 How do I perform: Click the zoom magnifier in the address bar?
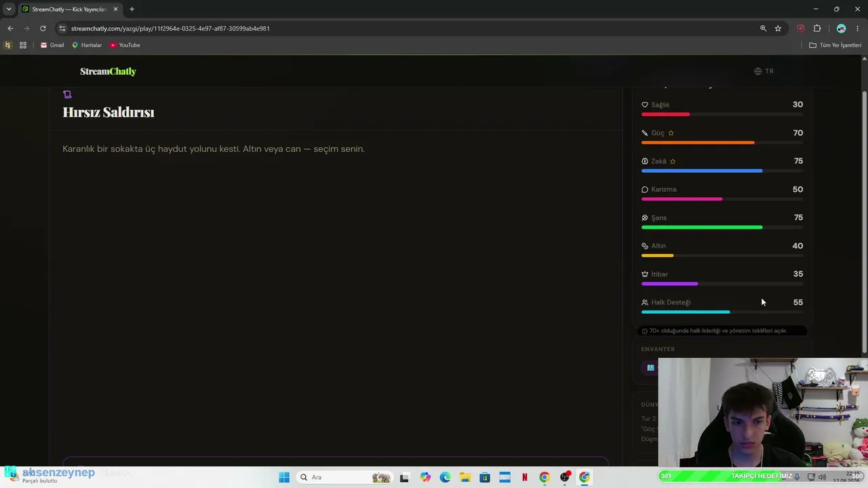pyautogui.click(x=763, y=28)
